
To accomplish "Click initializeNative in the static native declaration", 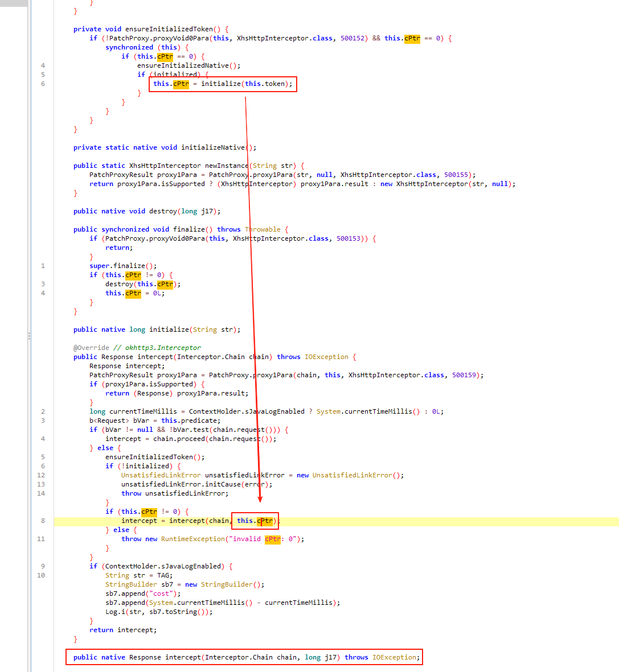I will (x=213, y=147).
